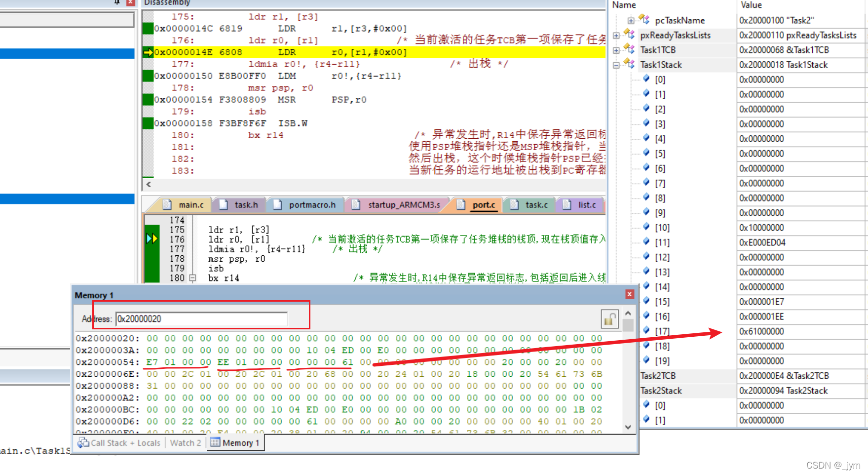Select the value 0x200000E4 &Task2TCB

784,376
